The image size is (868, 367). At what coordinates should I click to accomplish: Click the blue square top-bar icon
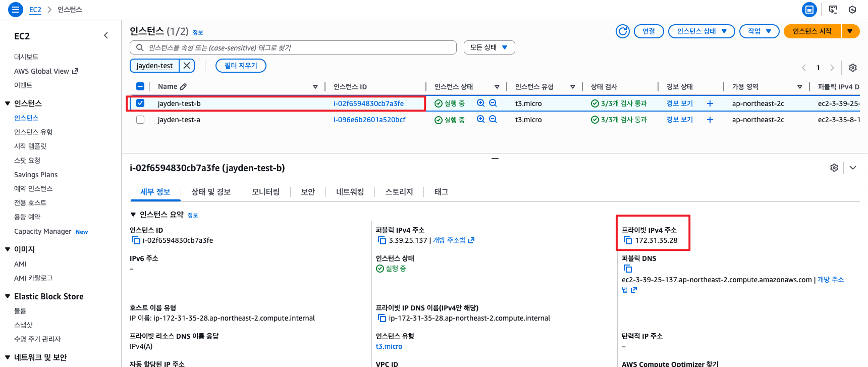tap(809, 10)
